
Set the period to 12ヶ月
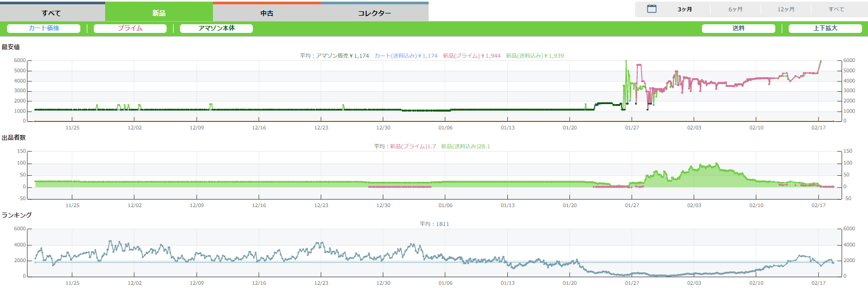click(x=786, y=10)
